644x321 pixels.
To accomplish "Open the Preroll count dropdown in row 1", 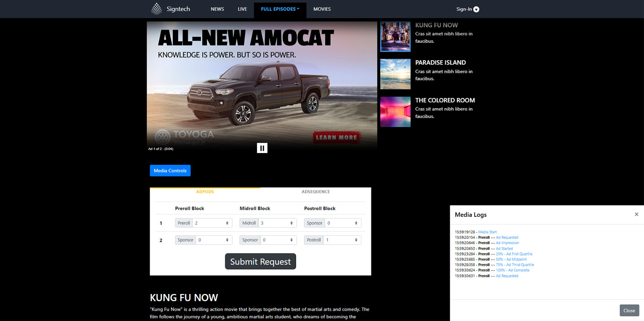I will pyautogui.click(x=212, y=223).
